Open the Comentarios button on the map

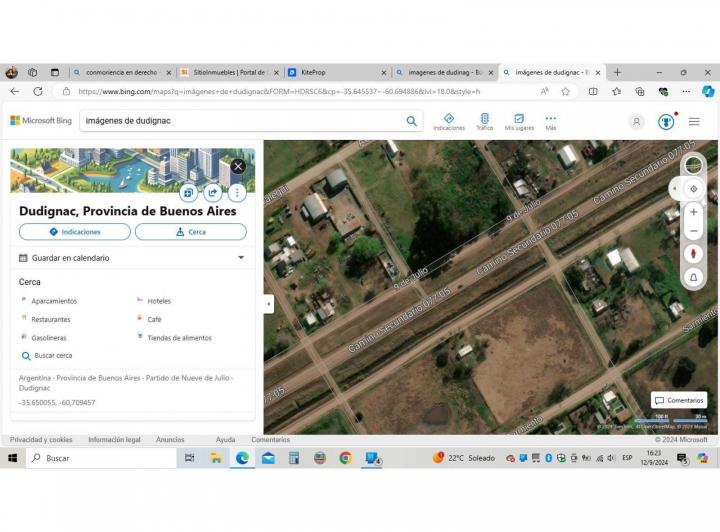click(679, 400)
